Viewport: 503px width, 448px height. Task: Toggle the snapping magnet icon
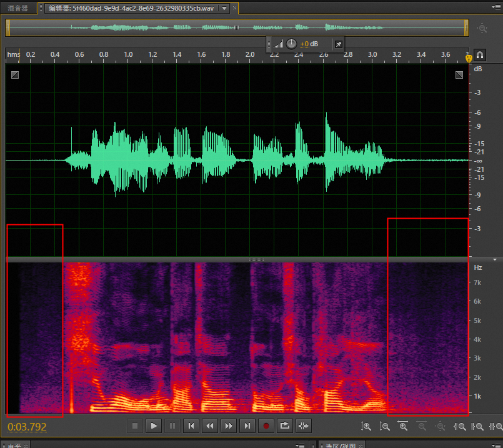click(x=480, y=55)
